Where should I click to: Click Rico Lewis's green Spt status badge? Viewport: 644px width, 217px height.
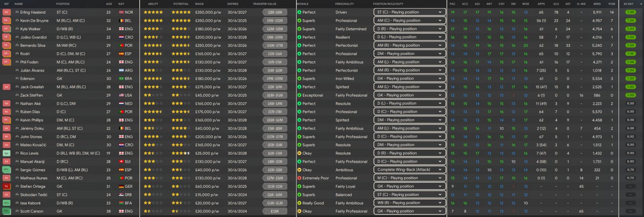tap(7, 153)
